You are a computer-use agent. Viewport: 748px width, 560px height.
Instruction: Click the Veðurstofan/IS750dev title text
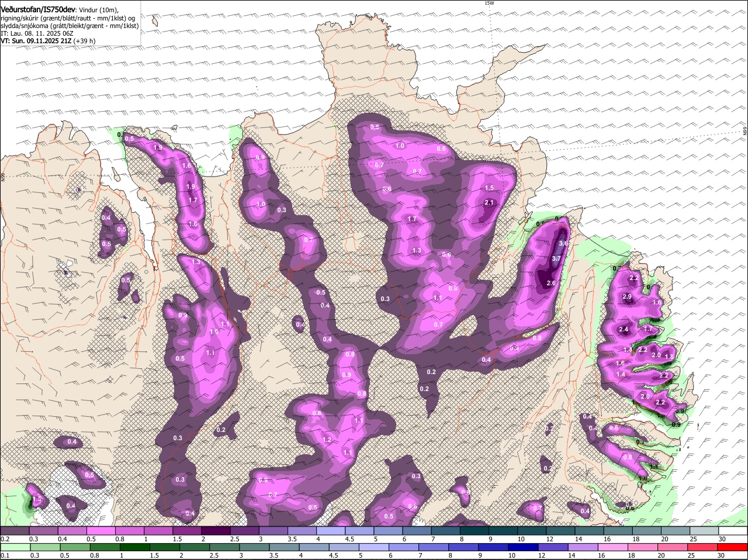pos(38,9)
